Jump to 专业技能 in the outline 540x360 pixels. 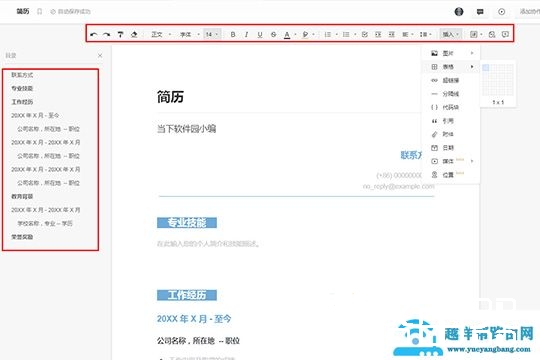(x=22, y=88)
